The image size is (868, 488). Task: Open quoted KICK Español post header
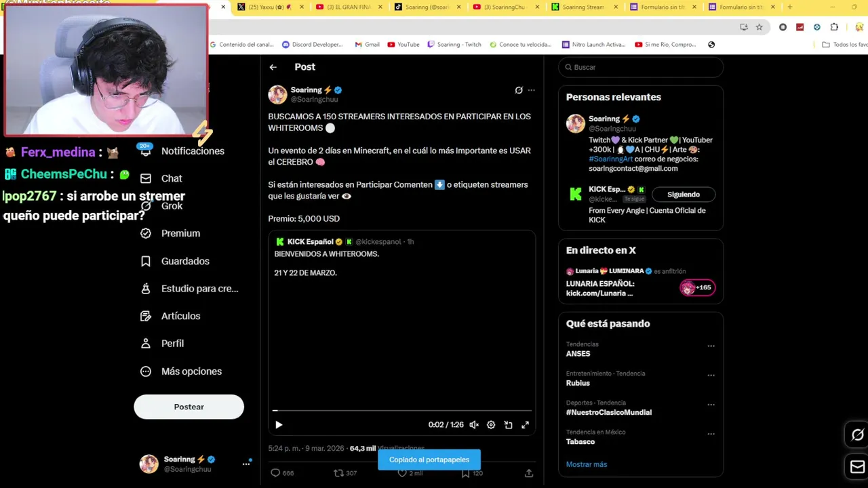click(344, 242)
